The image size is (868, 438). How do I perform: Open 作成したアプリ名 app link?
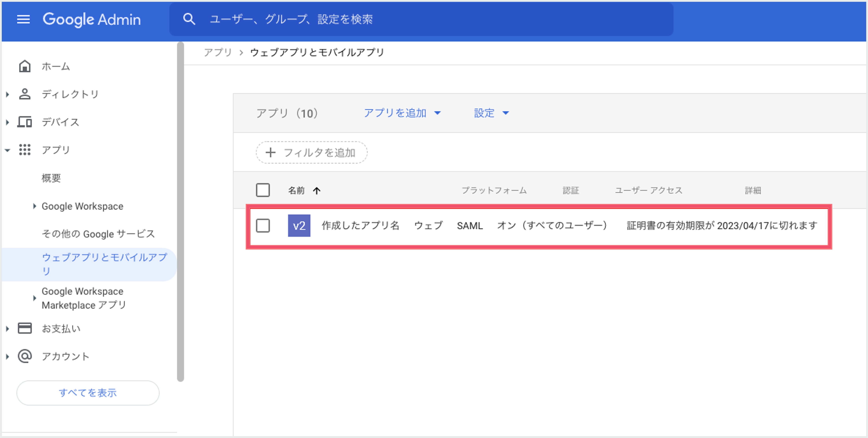coord(361,225)
